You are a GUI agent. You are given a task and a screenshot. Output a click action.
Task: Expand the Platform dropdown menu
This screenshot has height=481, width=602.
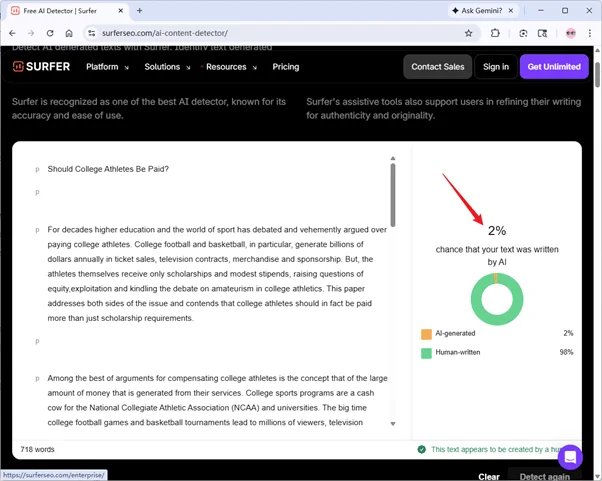107,67
